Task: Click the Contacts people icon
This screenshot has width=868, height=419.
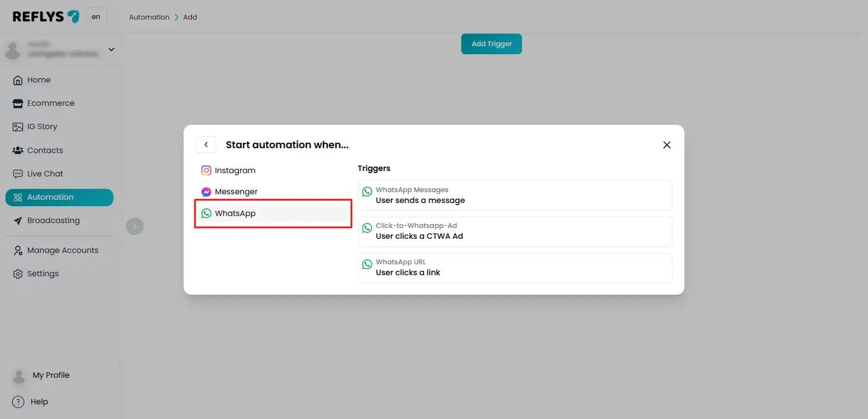Action: (18, 150)
